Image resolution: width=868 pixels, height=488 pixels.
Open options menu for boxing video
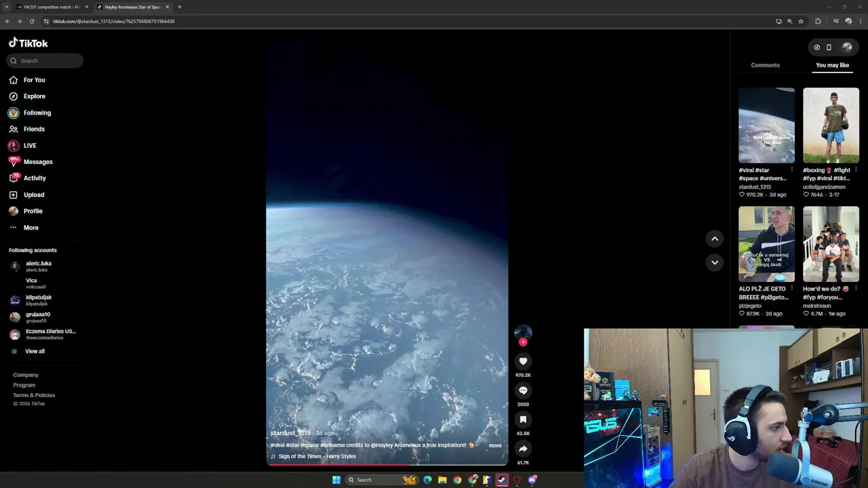click(x=856, y=169)
